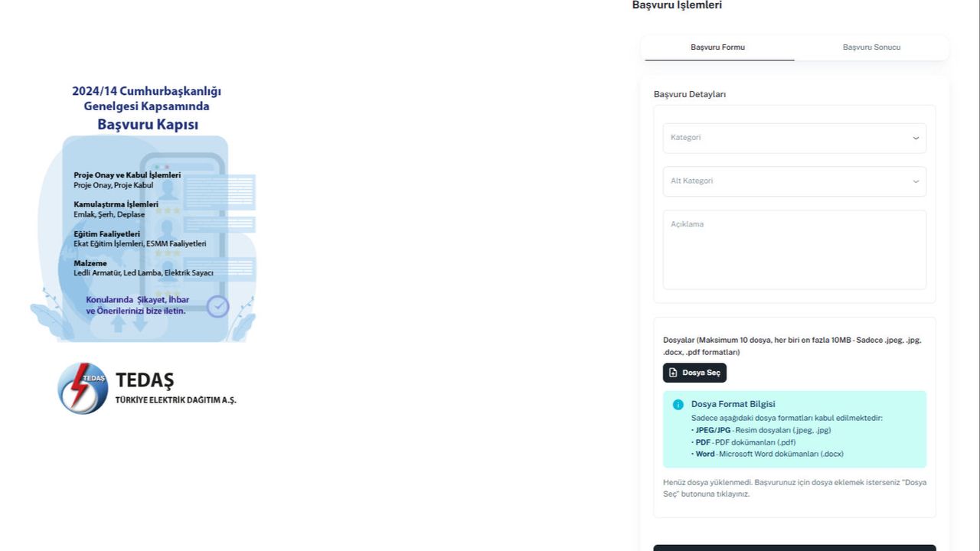This screenshot has height=551, width=980.
Task: Click the checkmark circle icon in illustration
Action: [218, 307]
